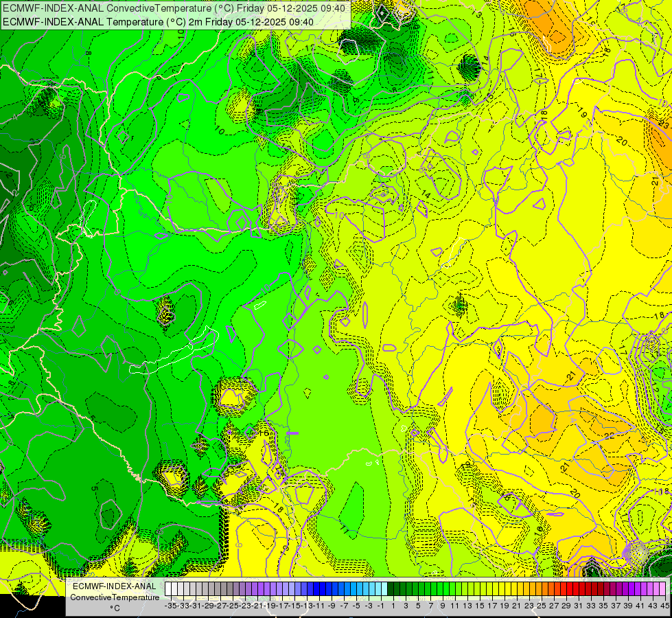Click the °C unit label in legend

(115, 608)
